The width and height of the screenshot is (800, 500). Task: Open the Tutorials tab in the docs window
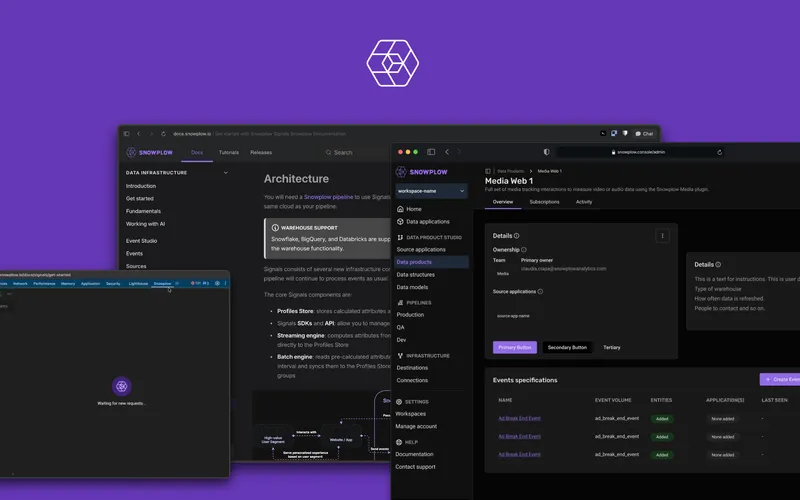pyautogui.click(x=229, y=153)
